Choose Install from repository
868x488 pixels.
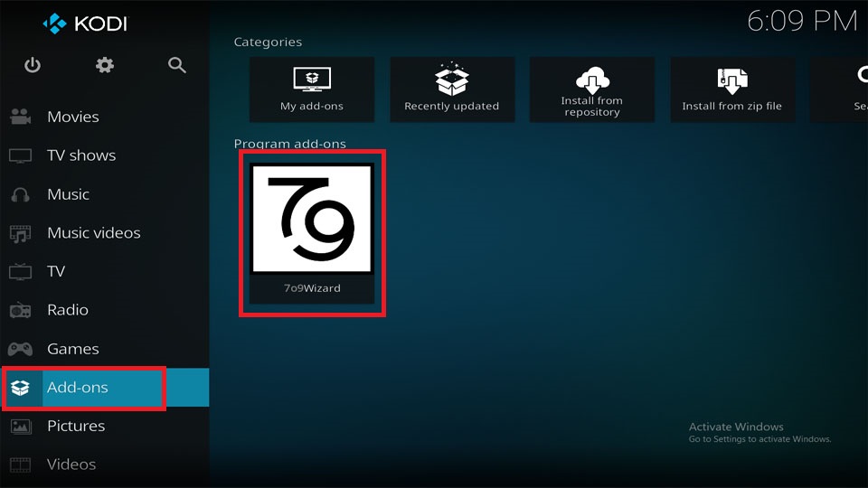click(x=592, y=89)
